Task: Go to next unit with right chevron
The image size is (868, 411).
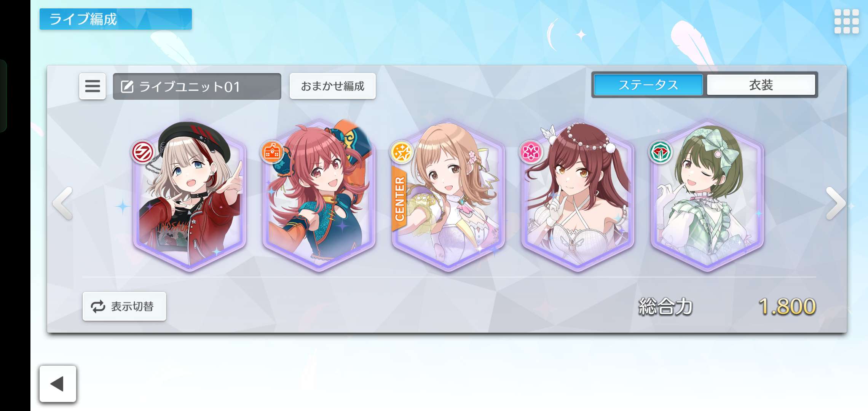Action: (836, 203)
